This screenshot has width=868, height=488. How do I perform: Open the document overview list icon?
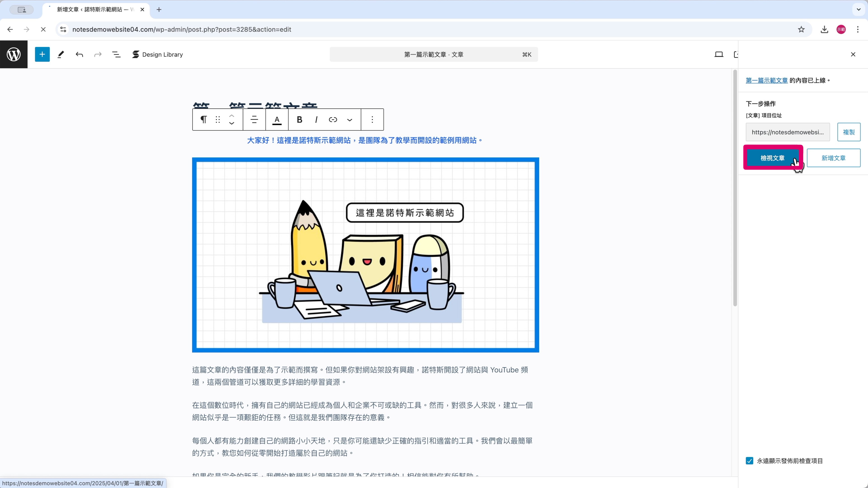click(116, 54)
